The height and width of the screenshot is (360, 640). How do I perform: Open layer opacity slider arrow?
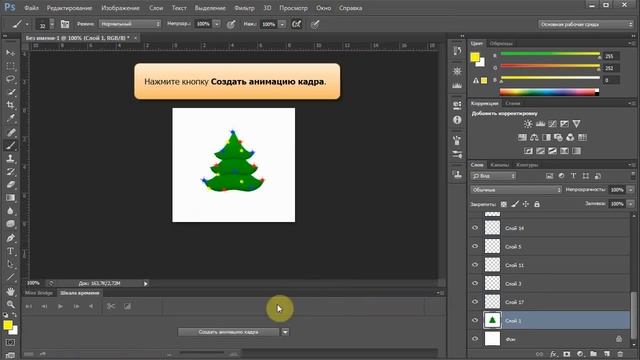pos(631,190)
